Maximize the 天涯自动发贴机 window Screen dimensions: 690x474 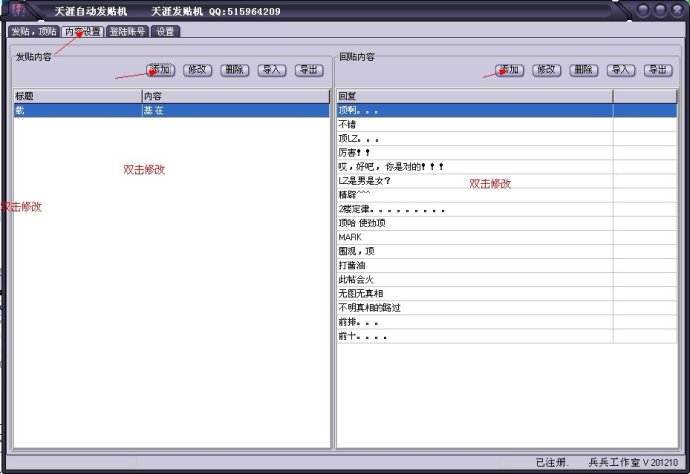[x=660, y=10]
